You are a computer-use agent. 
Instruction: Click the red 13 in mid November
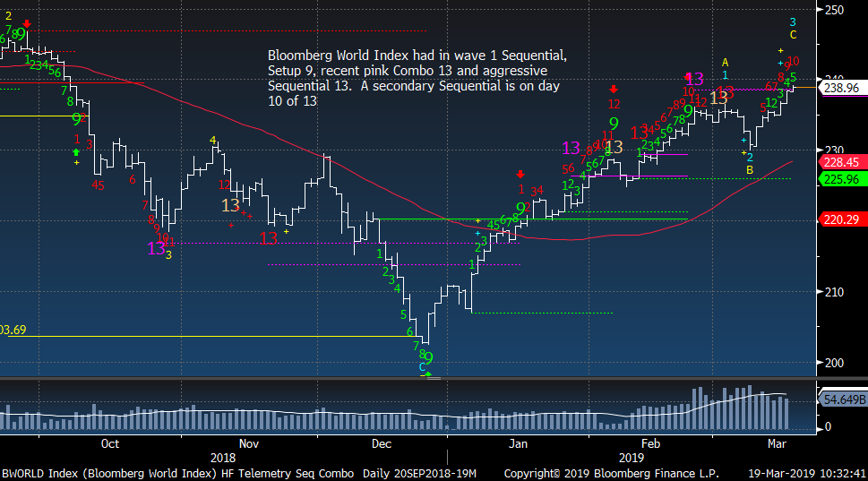click(x=269, y=239)
